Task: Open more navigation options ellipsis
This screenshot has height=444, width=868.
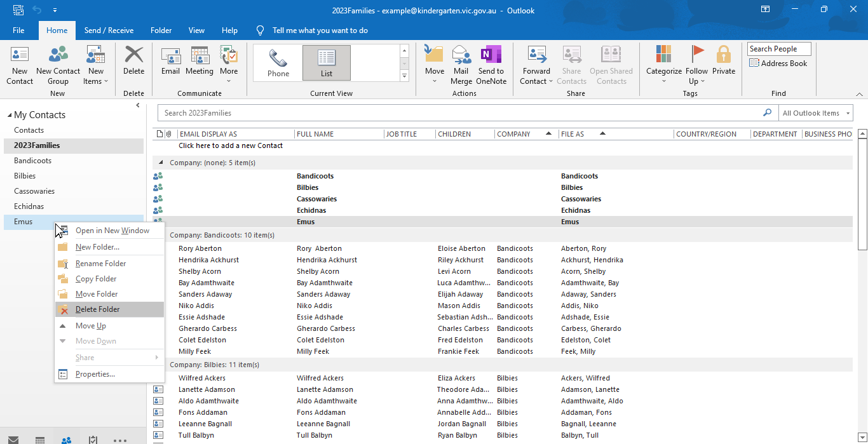Action: coord(120,440)
